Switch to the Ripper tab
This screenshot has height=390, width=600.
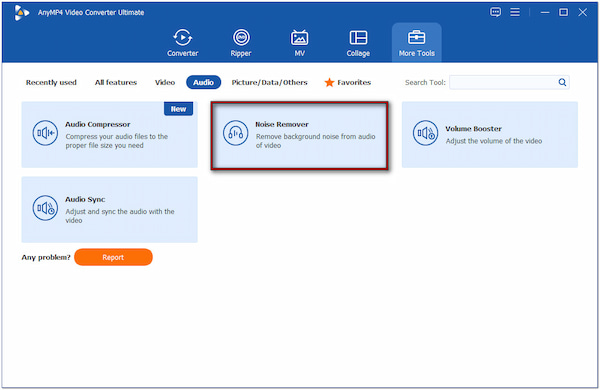pos(241,43)
